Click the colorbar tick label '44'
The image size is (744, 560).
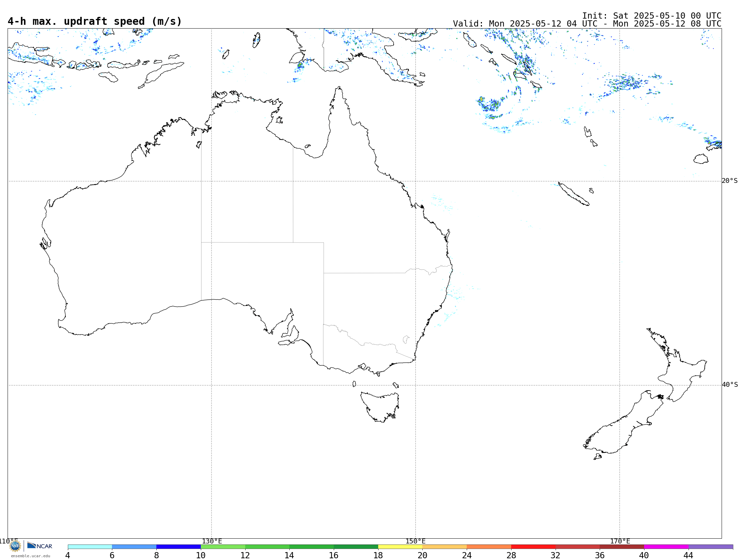click(x=688, y=556)
